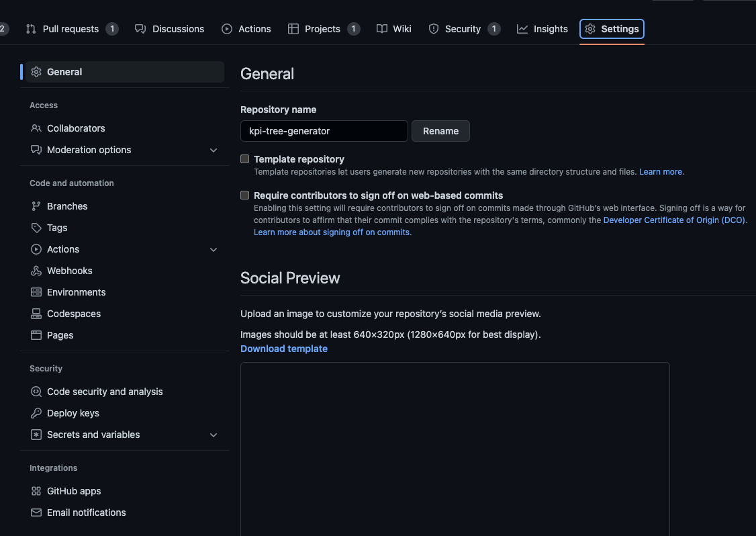Expand Secrets and variables section
The image size is (756, 536).
click(214, 435)
